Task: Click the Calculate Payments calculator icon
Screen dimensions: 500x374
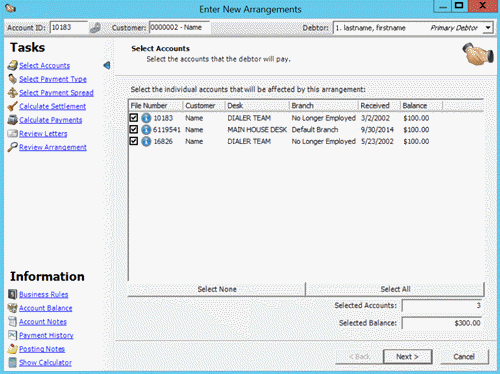Action: [x=13, y=120]
